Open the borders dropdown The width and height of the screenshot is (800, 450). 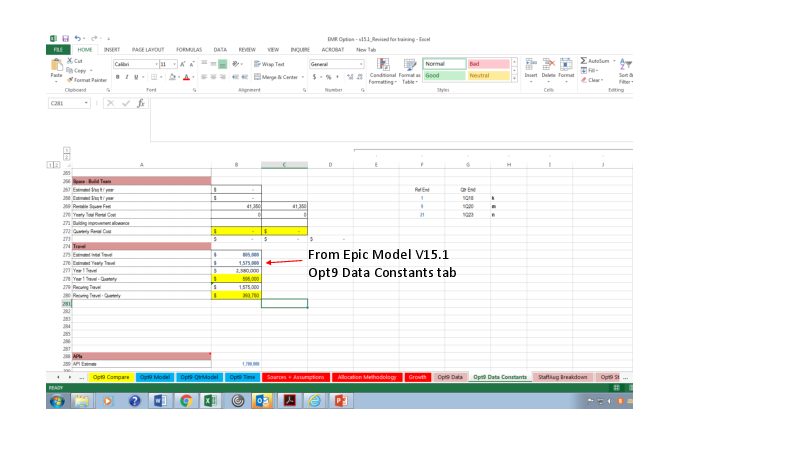tap(161, 77)
